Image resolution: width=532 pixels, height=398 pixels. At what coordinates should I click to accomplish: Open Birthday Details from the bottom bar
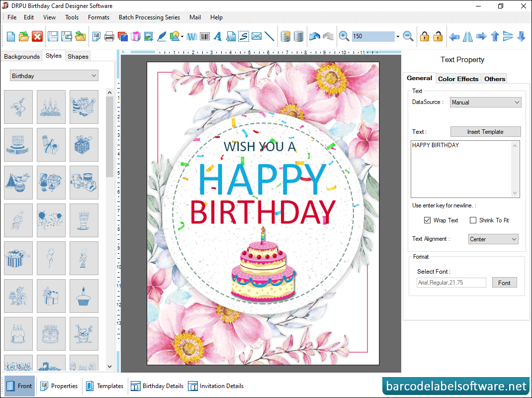[157, 386]
